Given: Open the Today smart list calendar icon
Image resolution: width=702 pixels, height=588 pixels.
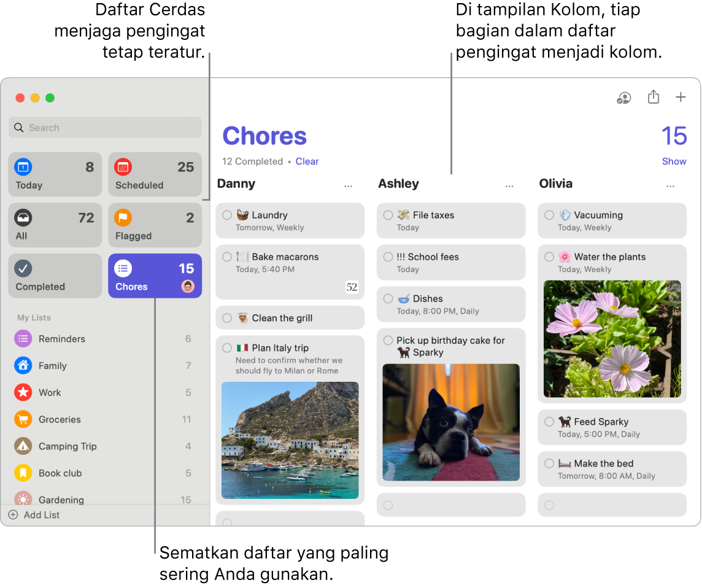Looking at the screenshot, I should click(23, 166).
